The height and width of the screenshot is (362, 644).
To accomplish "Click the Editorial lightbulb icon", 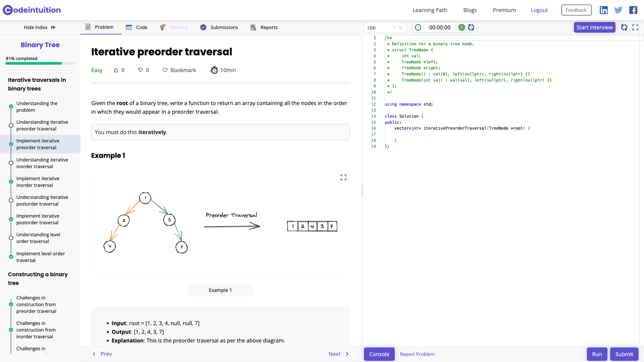I will pos(163,27).
